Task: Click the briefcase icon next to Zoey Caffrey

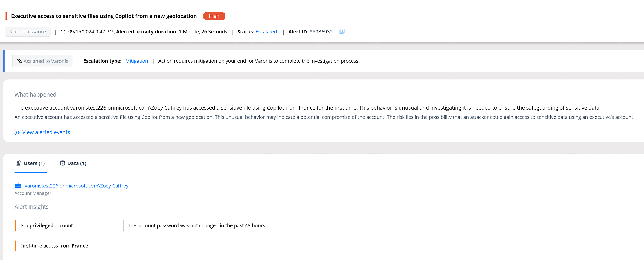Action: click(18, 185)
